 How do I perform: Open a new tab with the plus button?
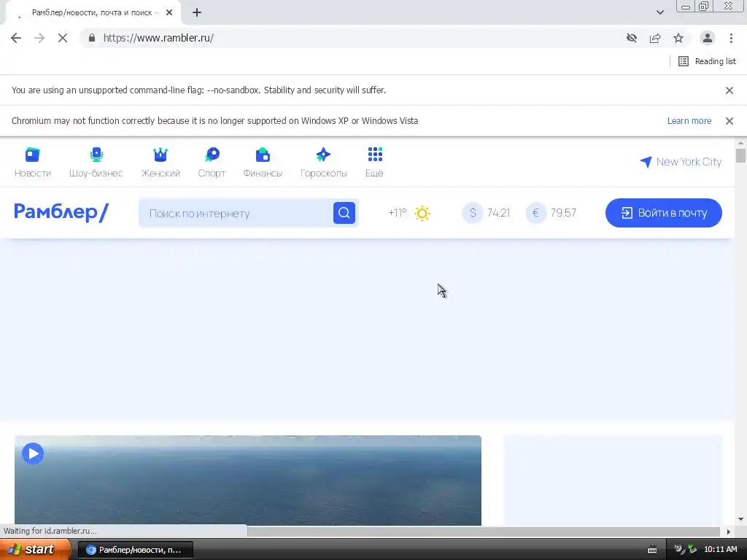pos(197,12)
